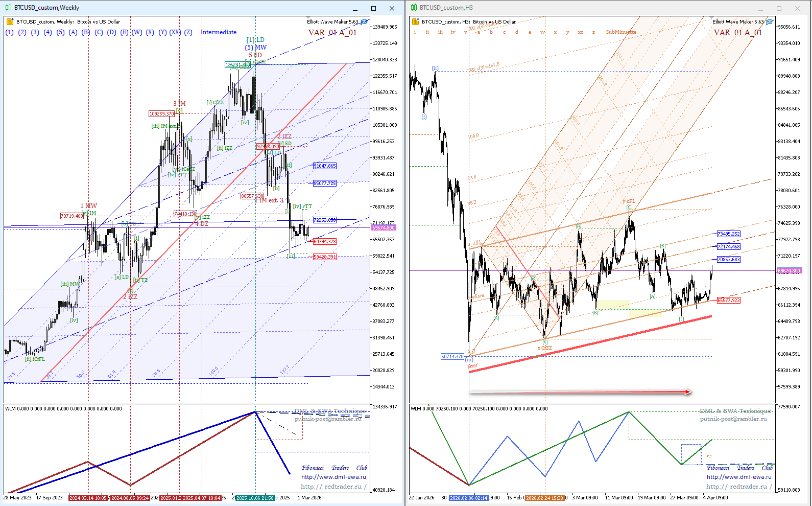Click the dollar symbol icon in H3 chart
Viewport: 812px width, 506px height.
click(x=415, y=21)
